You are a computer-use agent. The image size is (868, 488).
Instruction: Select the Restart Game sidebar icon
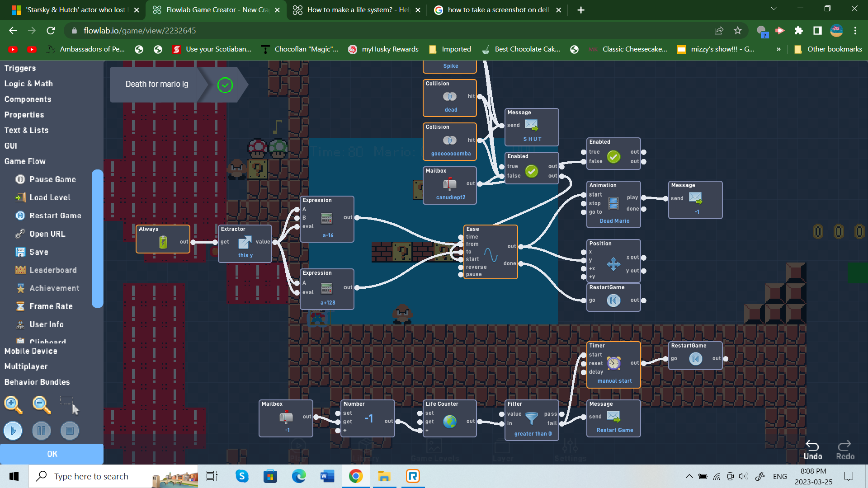pos(20,216)
